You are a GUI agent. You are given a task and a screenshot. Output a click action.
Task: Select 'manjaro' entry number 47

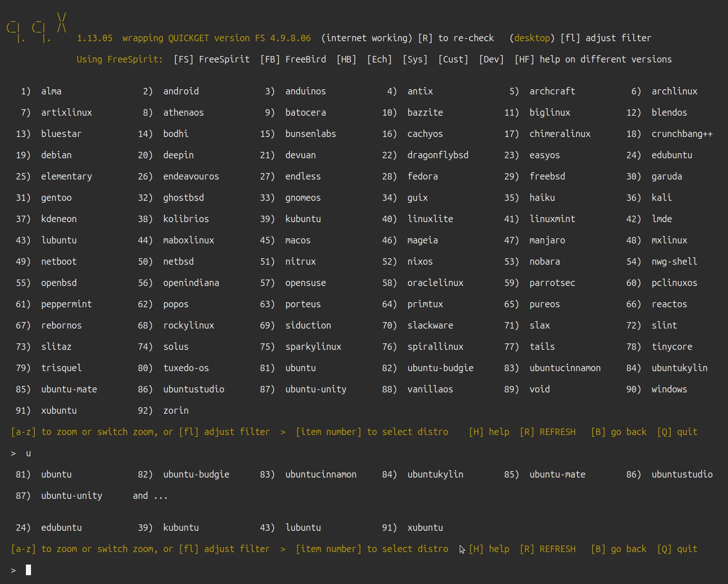coord(547,240)
